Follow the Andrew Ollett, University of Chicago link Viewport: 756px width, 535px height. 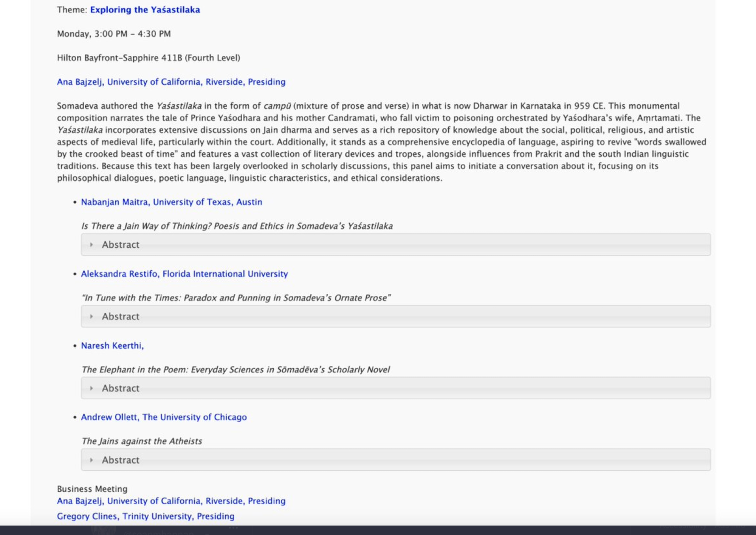pyautogui.click(x=164, y=417)
